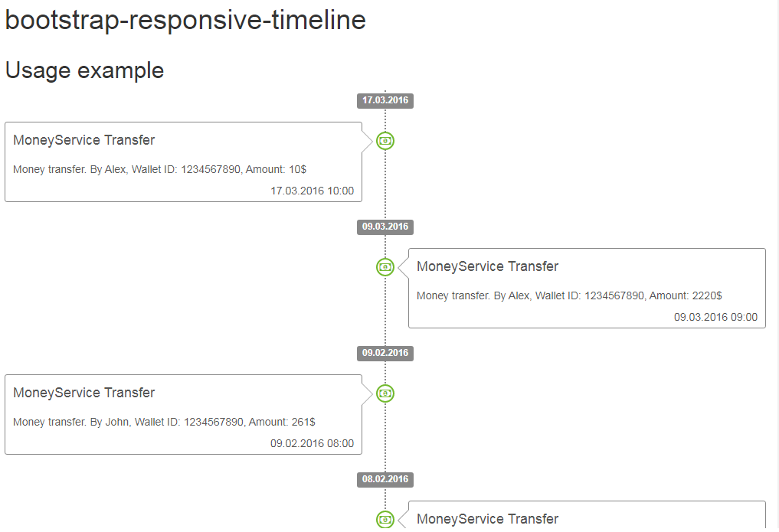Screen dimensions: 779x532
Task: Select the 17.03.2016 date badge
Action: 385,101
